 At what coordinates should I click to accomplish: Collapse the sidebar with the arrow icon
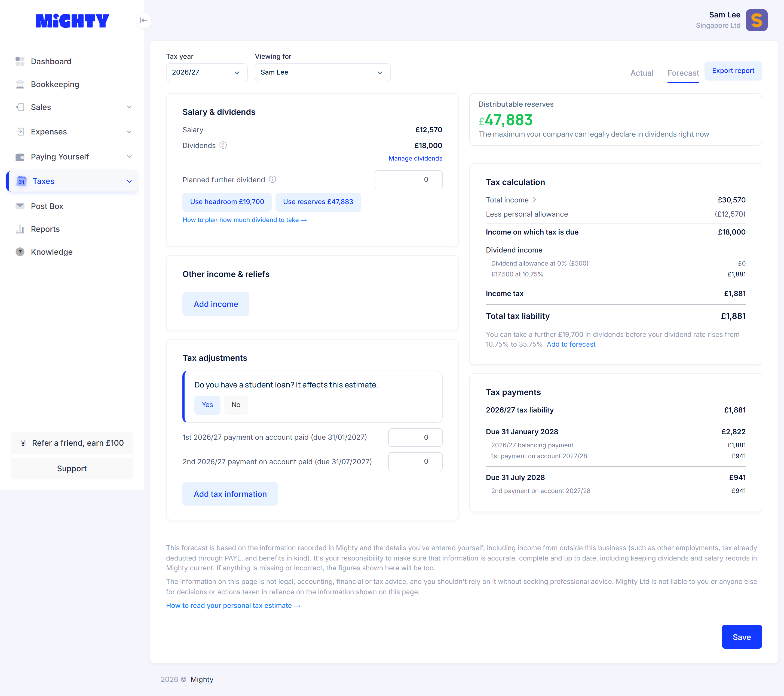click(x=143, y=20)
